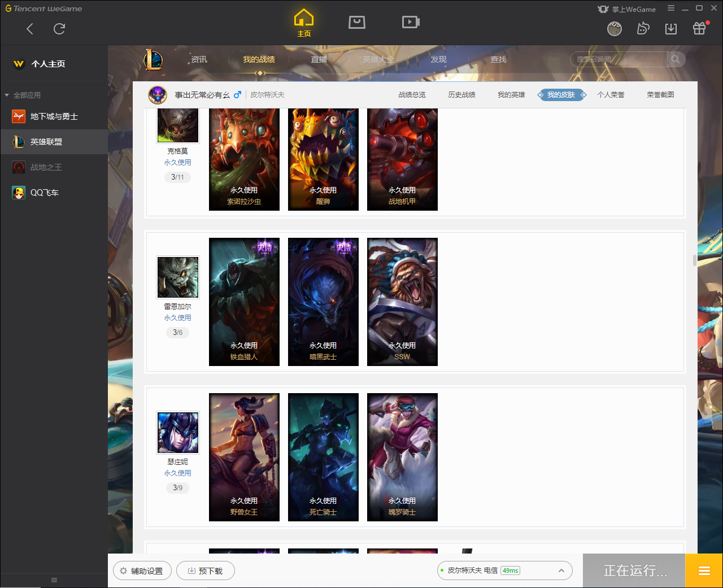Viewport: 723px width, 588px height.
Task: Go back using the back arrow
Action: (x=30, y=29)
